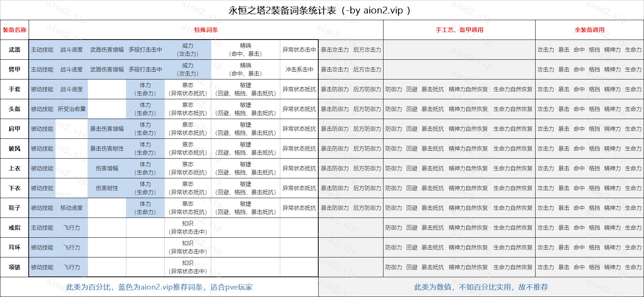This screenshot has height=297, width=644.
Task: Select the 装备名称 column header
Action: pos(15,30)
